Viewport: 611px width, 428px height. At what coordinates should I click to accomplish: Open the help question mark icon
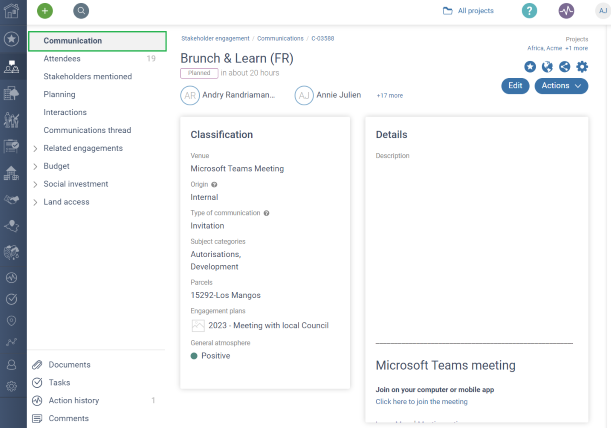click(529, 11)
